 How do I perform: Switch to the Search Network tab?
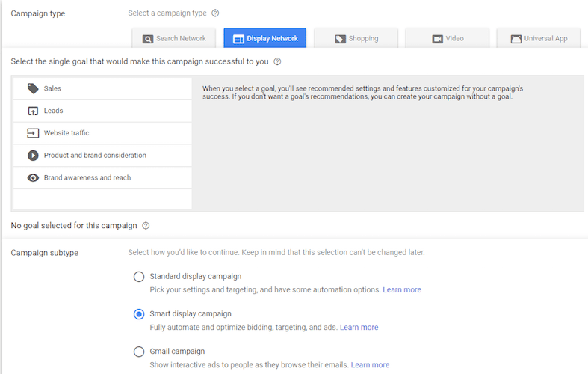click(173, 38)
